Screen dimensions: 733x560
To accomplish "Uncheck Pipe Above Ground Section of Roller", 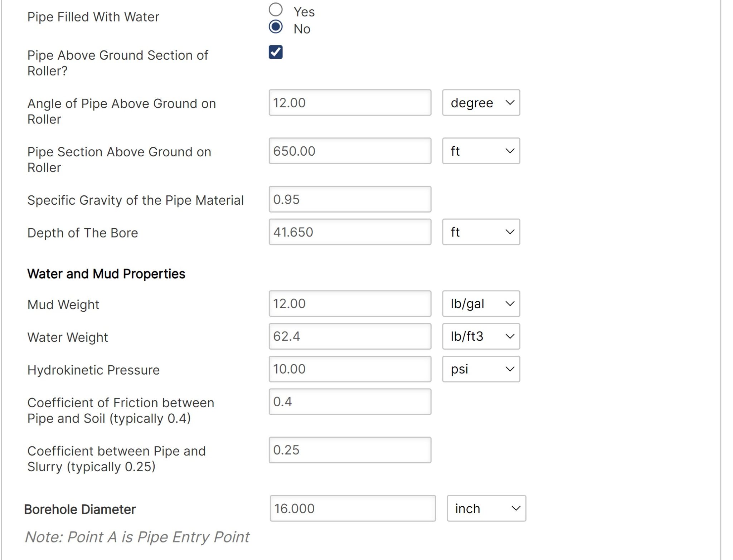I will coord(276,52).
